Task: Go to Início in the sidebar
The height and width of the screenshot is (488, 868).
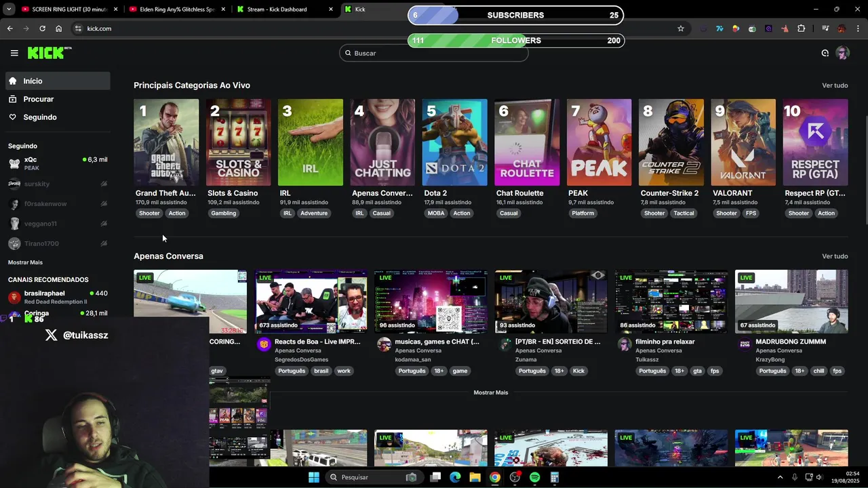Action: [58, 81]
